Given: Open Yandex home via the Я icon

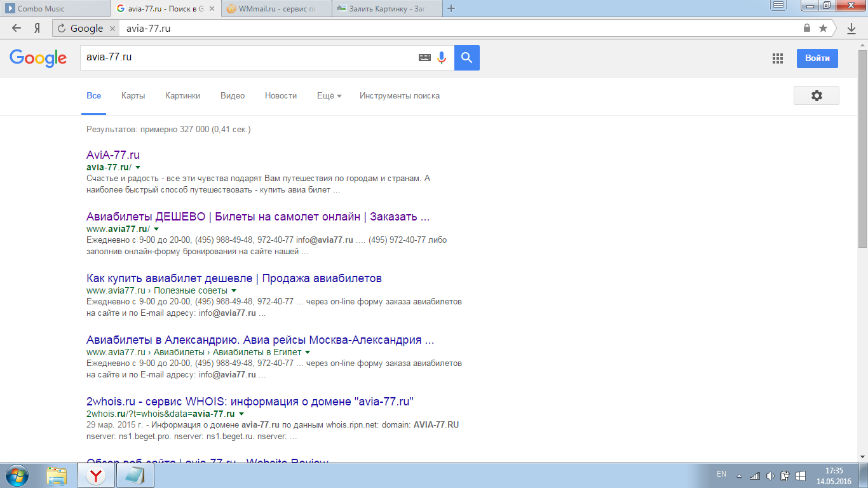Looking at the screenshot, I should [x=37, y=29].
